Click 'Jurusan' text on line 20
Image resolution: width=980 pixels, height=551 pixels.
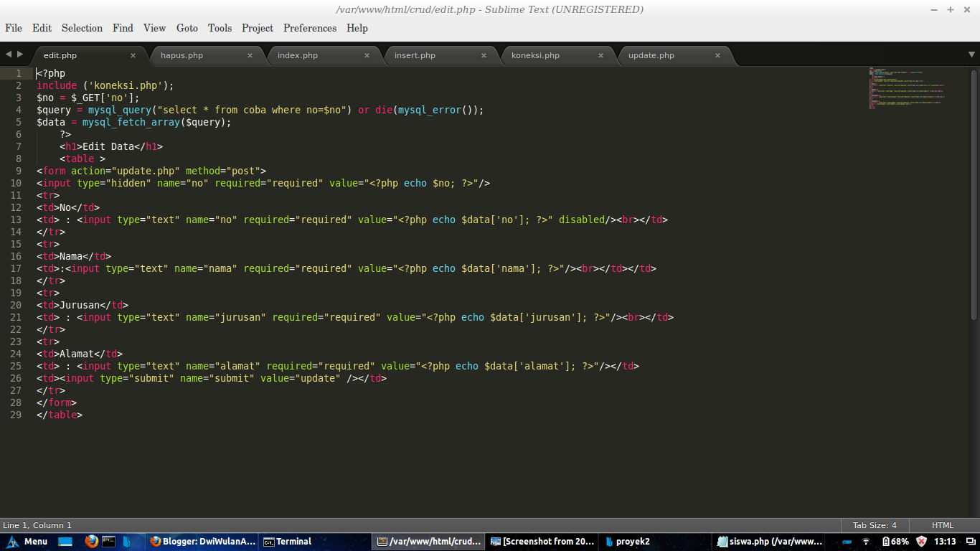[80, 305]
